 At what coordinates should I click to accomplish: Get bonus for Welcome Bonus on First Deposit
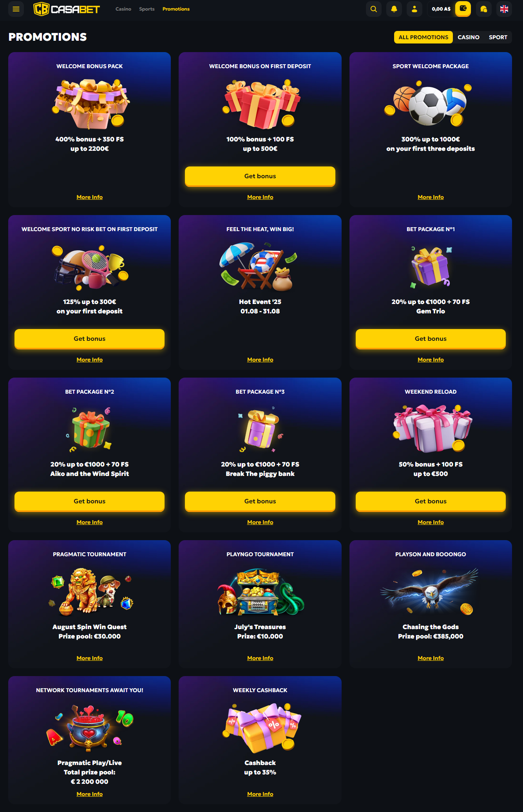tap(260, 176)
